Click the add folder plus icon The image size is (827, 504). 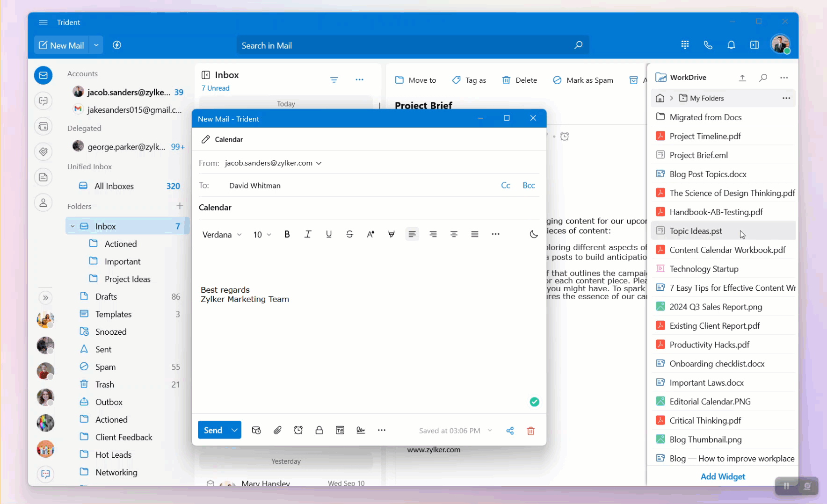pos(180,206)
